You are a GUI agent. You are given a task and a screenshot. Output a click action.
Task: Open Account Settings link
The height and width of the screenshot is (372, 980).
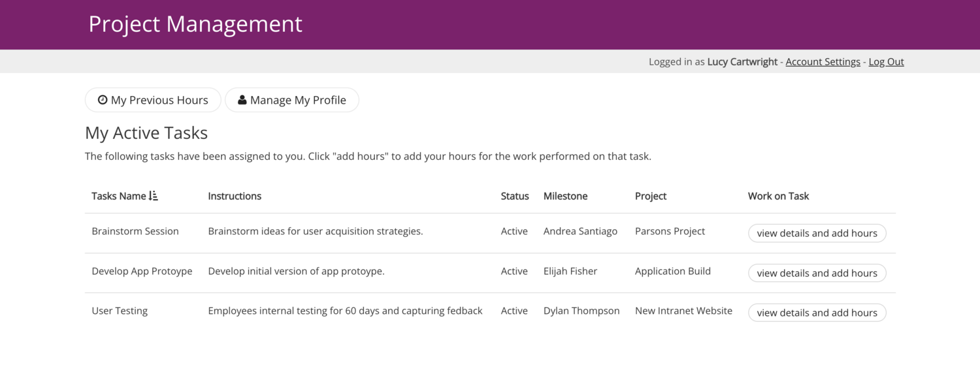(x=823, y=61)
